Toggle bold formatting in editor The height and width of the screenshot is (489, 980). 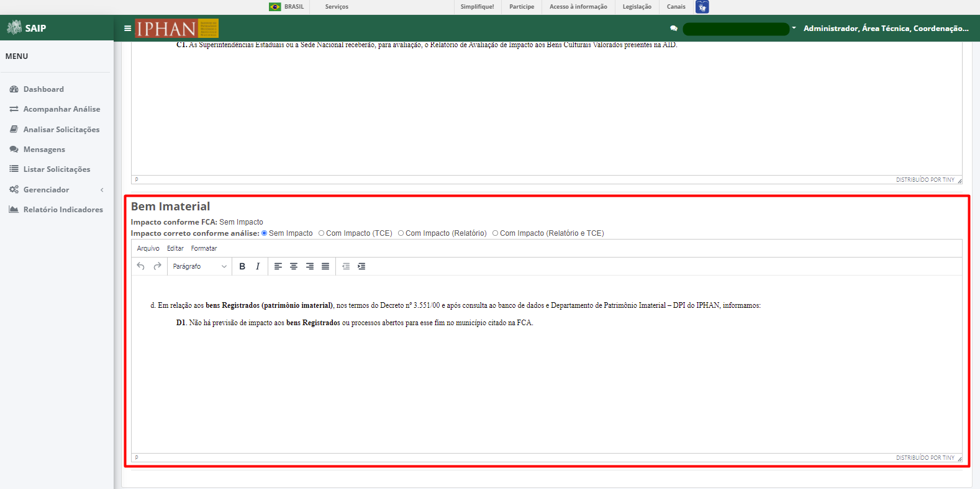[x=242, y=266]
